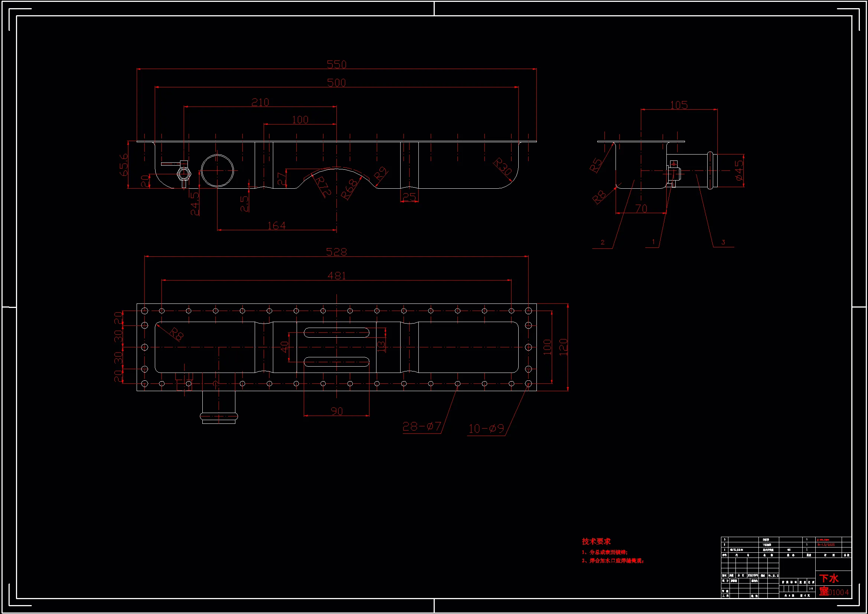The width and height of the screenshot is (868, 614).
Task: Click the 550 overall length dimension
Action: 336,64
